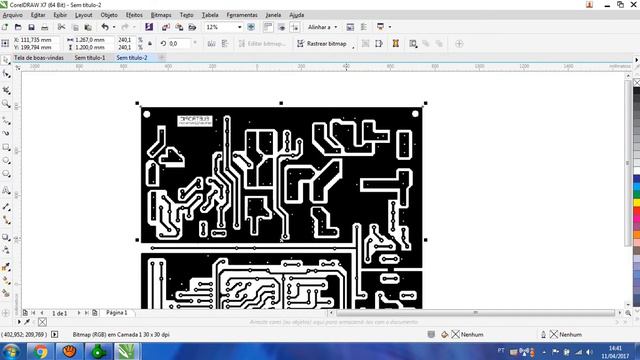Toggle the lock ratio padlock
The height and width of the screenshot is (360, 640).
click(x=150, y=44)
